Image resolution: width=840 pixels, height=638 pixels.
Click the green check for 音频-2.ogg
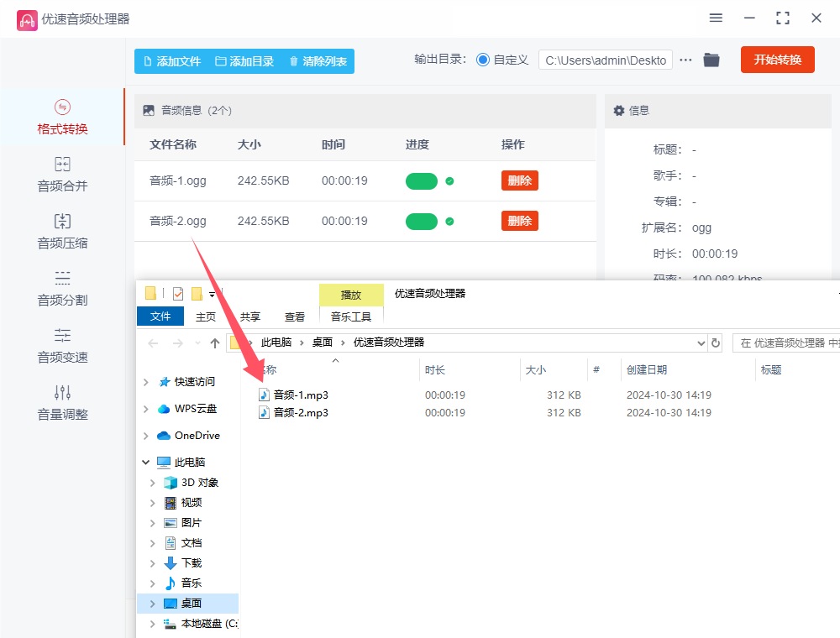click(x=449, y=221)
